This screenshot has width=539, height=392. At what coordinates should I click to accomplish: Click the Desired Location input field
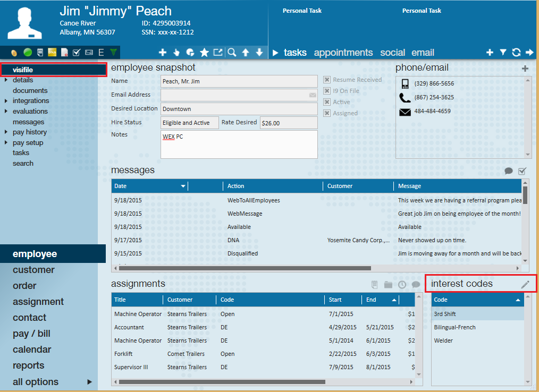click(239, 109)
